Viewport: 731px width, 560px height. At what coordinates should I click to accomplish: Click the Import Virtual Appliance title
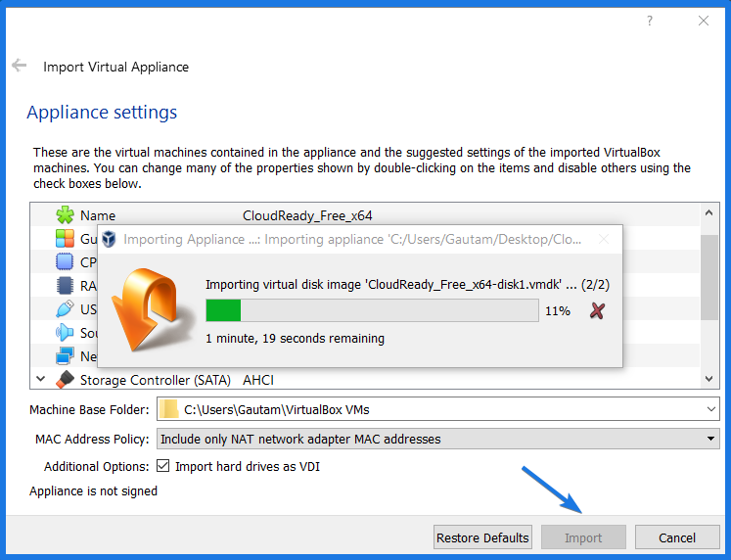[116, 68]
